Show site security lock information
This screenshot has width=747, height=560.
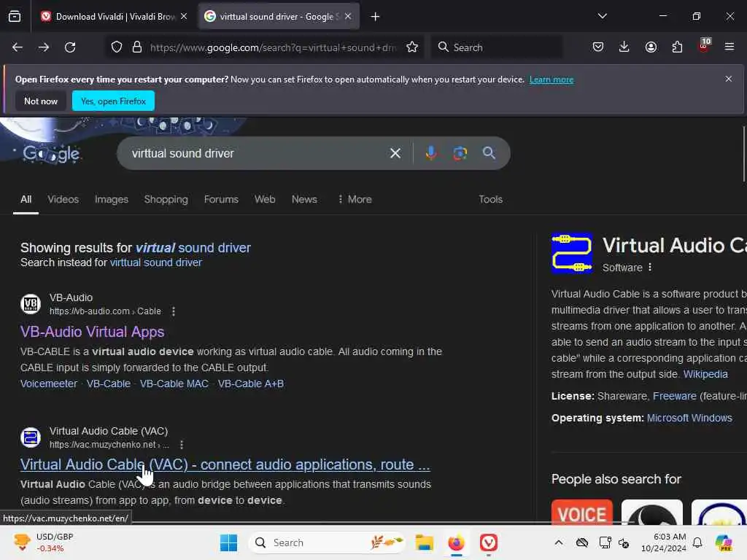point(137,47)
